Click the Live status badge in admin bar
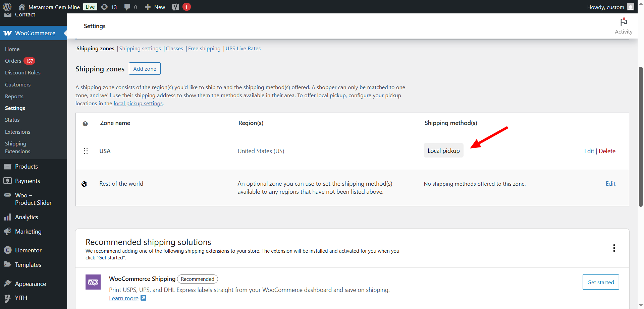 (x=90, y=7)
